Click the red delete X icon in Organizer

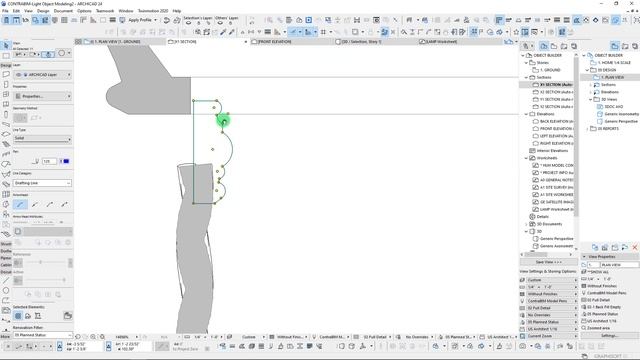coord(635,247)
